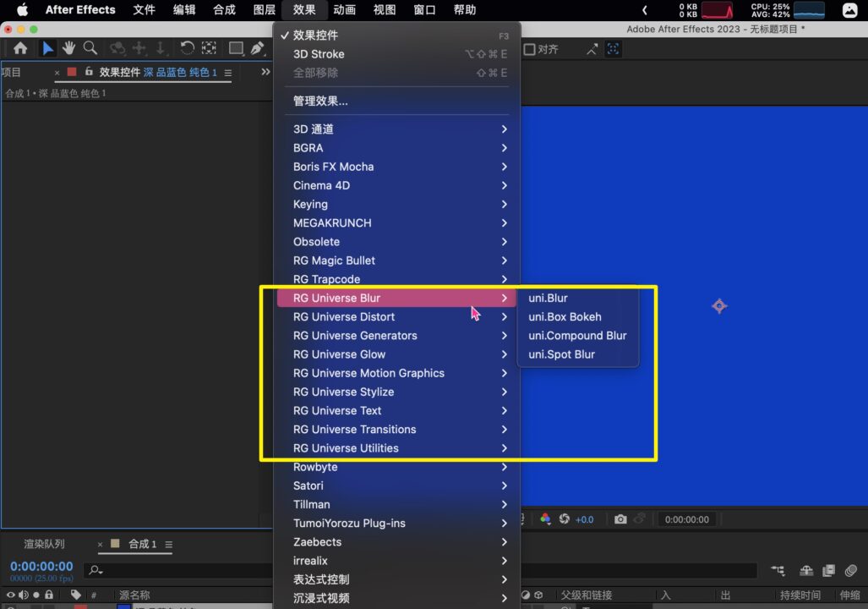This screenshot has height=609, width=868.
Task: Click 管理效果... menu entry
Action: tap(320, 101)
